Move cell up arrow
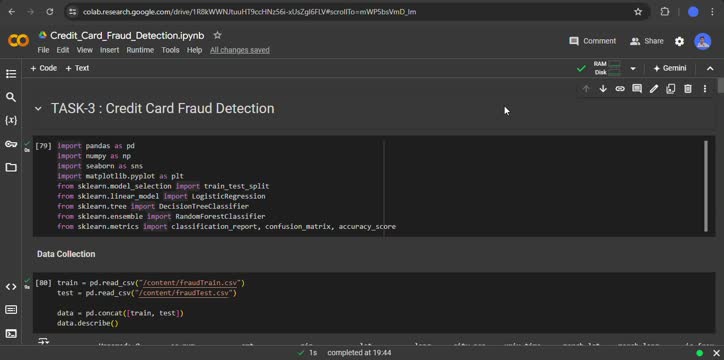 586,89
